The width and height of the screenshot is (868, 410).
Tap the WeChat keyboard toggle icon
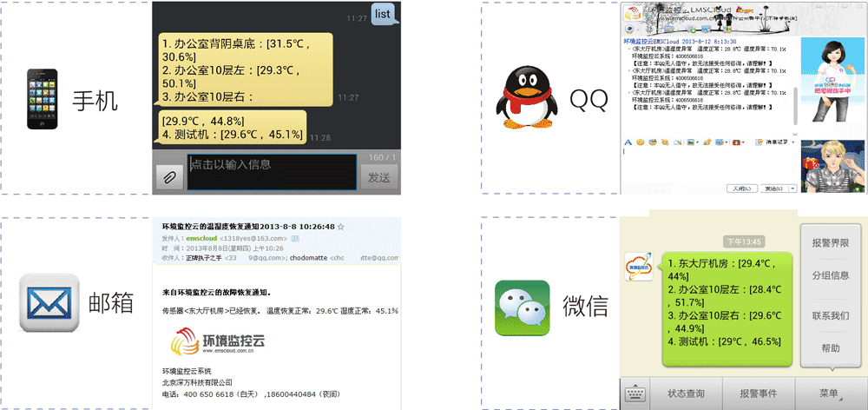pos(635,394)
